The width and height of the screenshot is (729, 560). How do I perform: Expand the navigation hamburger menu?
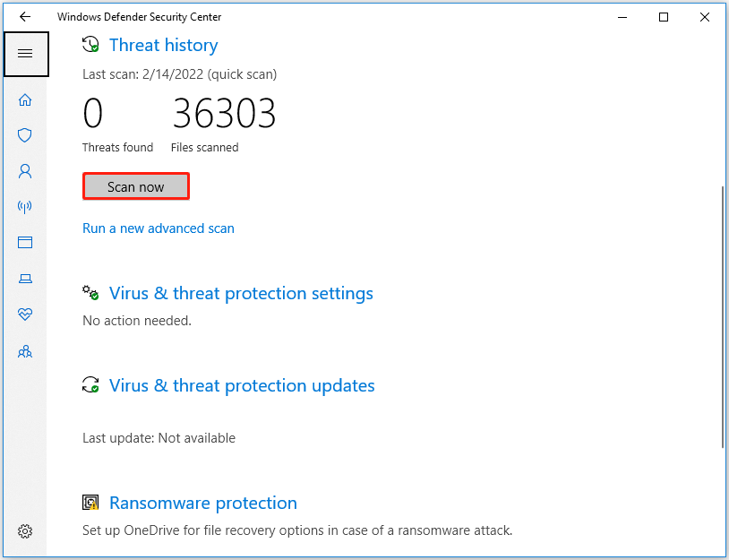click(26, 54)
